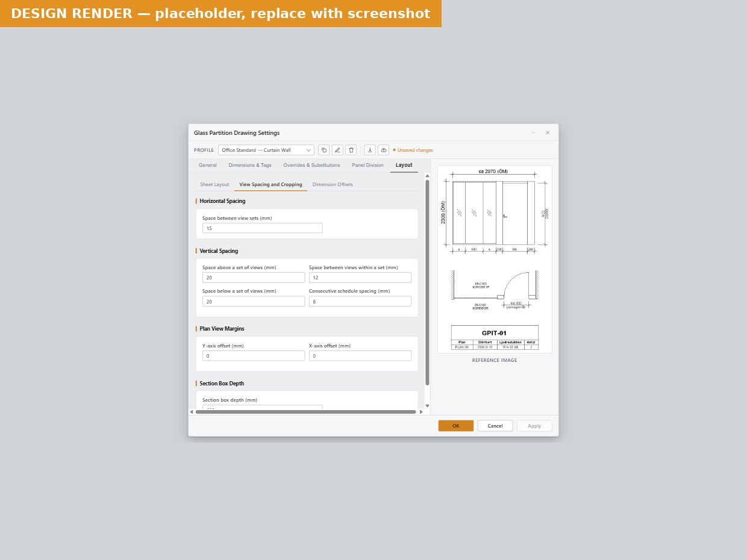Open the Sheet Layout sub-tab
Screen dimensions: 747x560
point(214,185)
